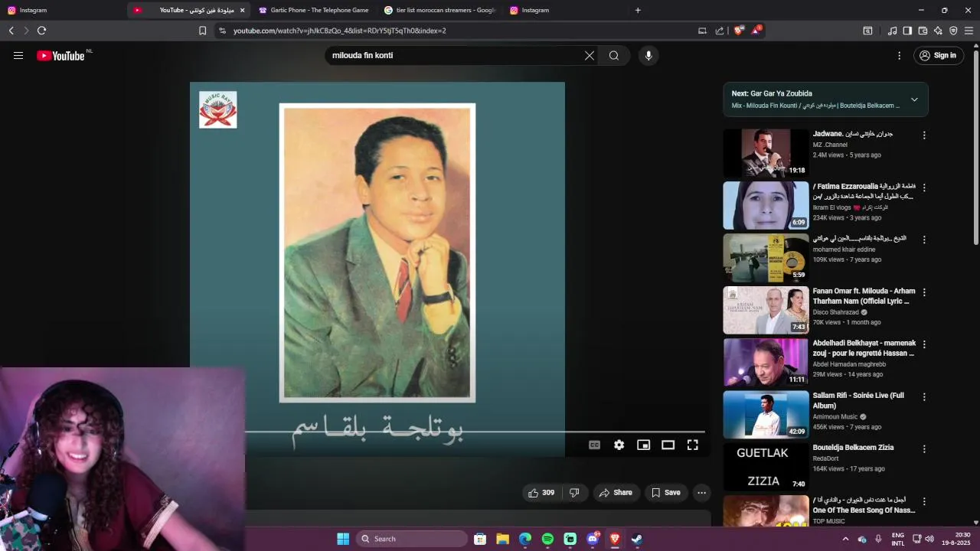Screen dimensions: 980x551
Task: Click the browser address bar URL
Action: click(340, 31)
